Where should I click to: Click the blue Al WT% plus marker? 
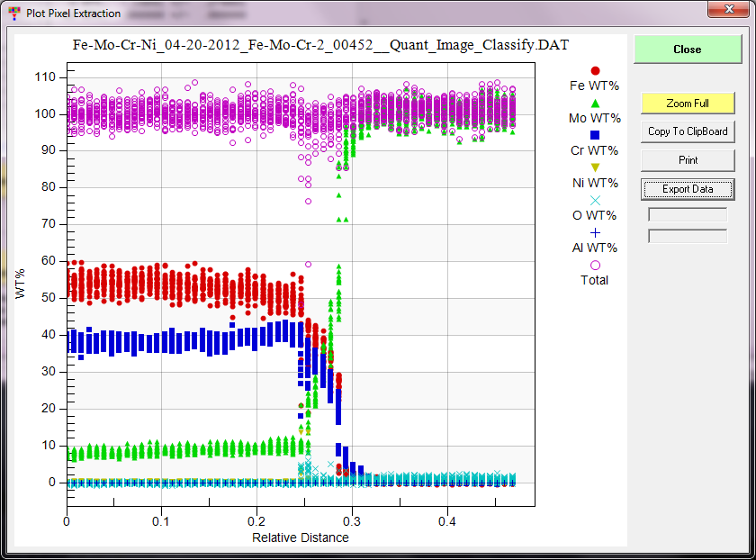click(594, 232)
